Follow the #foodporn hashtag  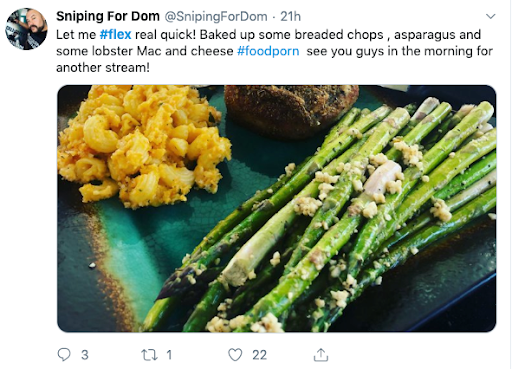click(268, 51)
